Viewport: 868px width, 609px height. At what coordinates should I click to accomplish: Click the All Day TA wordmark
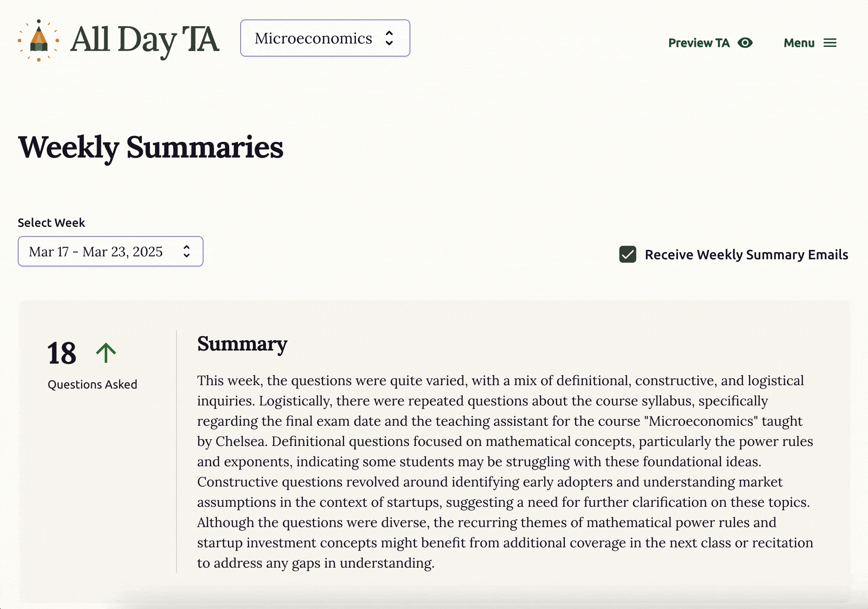(x=144, y=40)
